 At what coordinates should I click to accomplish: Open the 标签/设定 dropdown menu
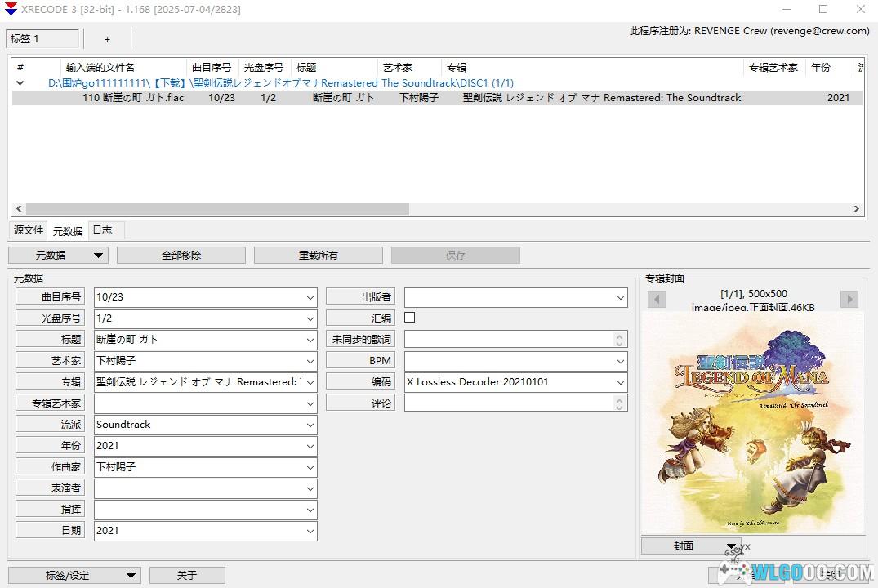pos(74,575)
